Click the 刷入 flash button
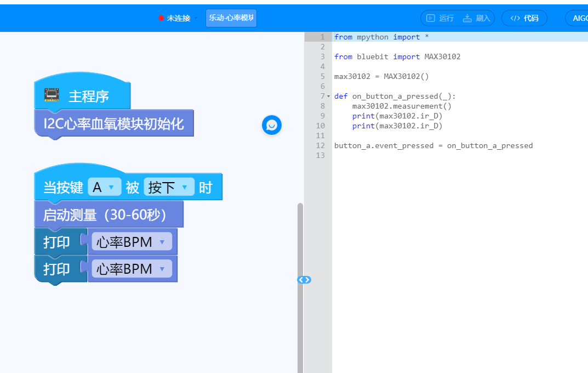This screenshot has height=373, width=588. point(477,18)
